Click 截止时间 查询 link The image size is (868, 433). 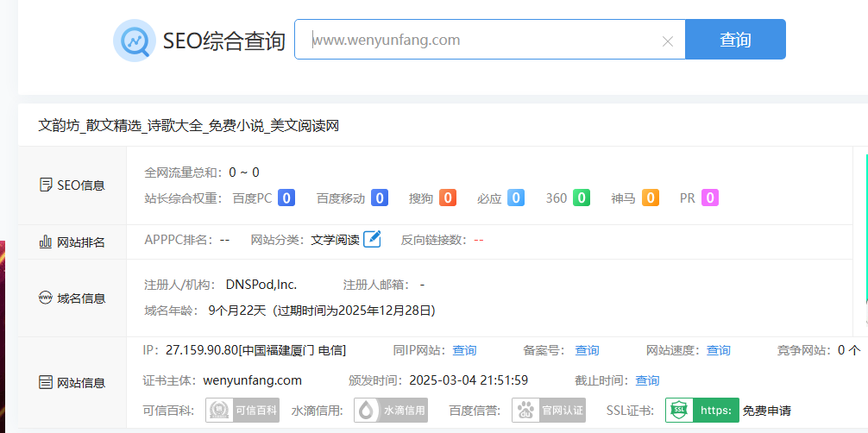pyautogui.click(x=647, y=380)
